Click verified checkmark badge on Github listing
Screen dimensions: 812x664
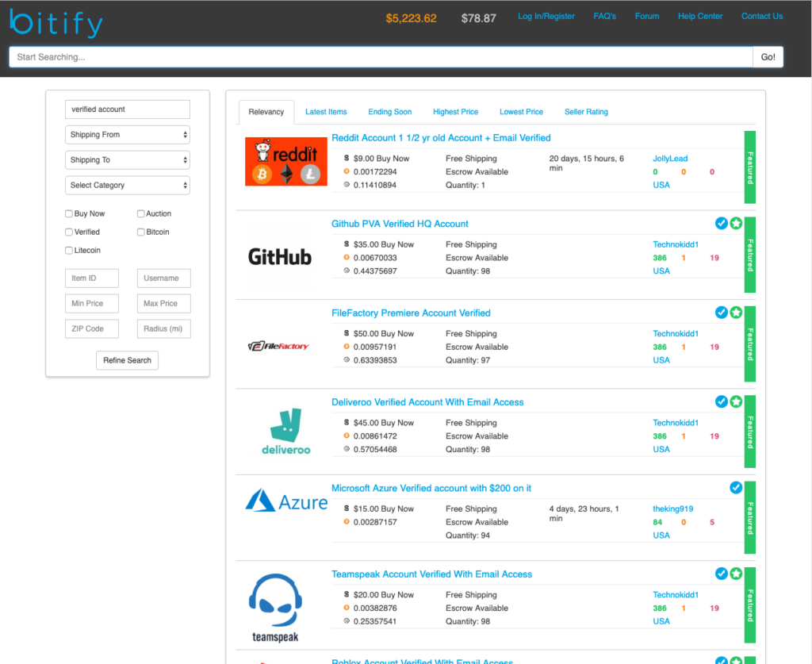coord(722,223)
